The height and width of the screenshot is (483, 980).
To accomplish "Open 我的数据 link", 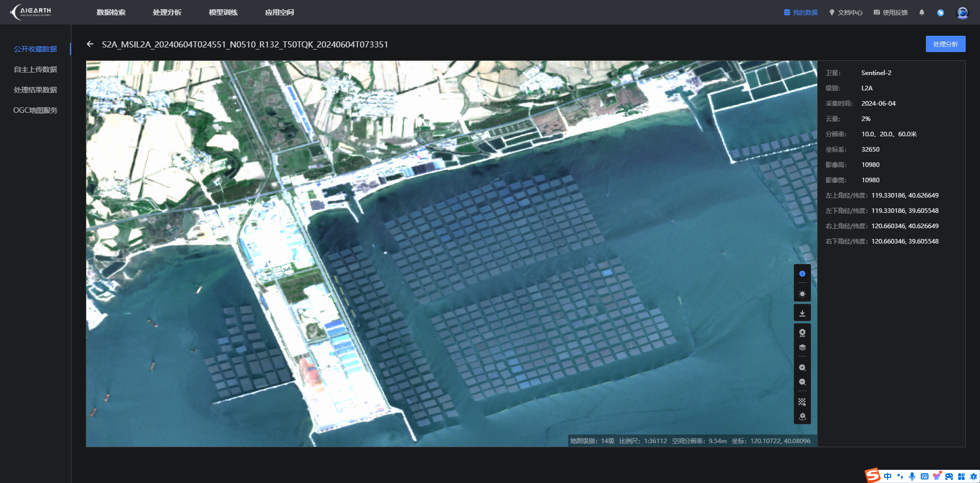I will (x=801, y=12).
